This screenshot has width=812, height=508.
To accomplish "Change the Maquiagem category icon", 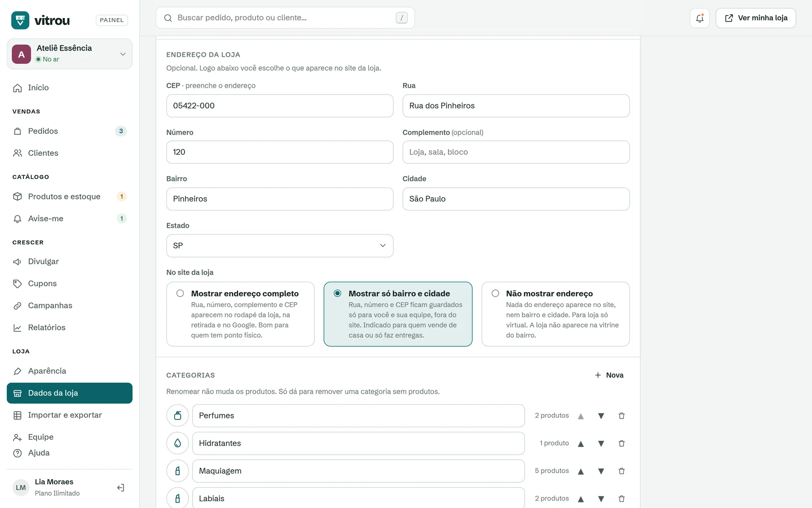I will (x=178, y=471).
